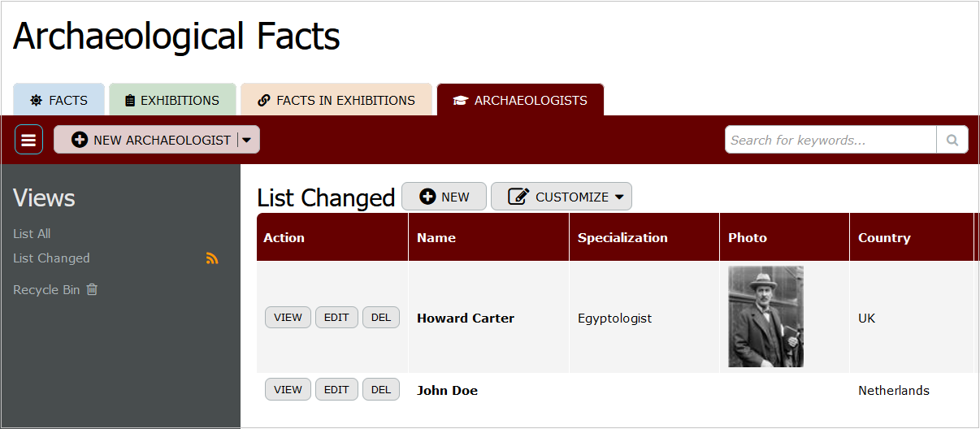Click the search for keywords field

pos(830,140)
